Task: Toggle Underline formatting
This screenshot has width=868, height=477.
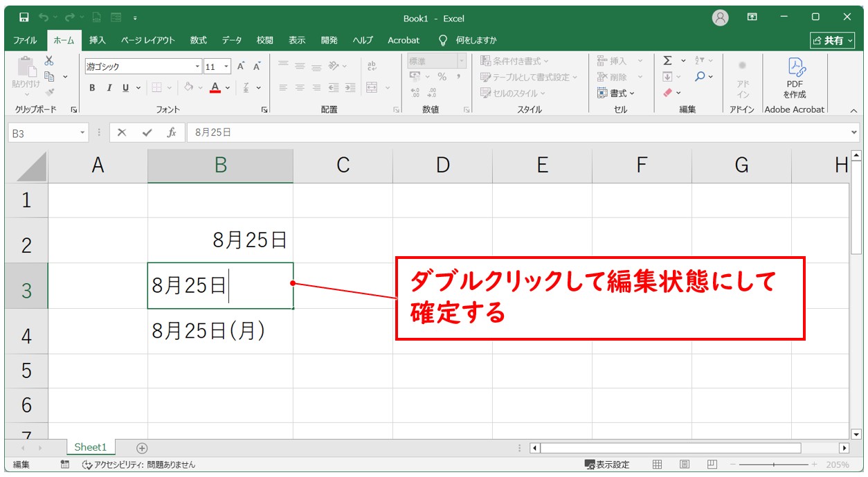Action: [x=126, y=88]
